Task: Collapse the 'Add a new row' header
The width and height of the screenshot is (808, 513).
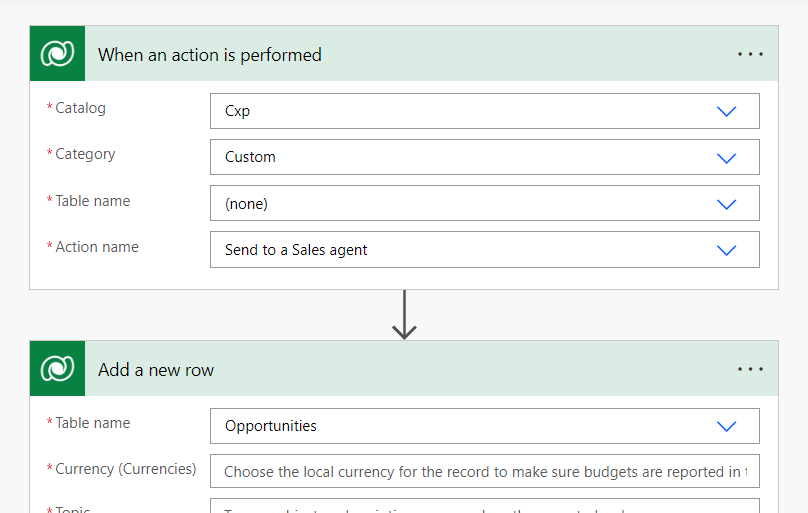Action: click(400, 369)
